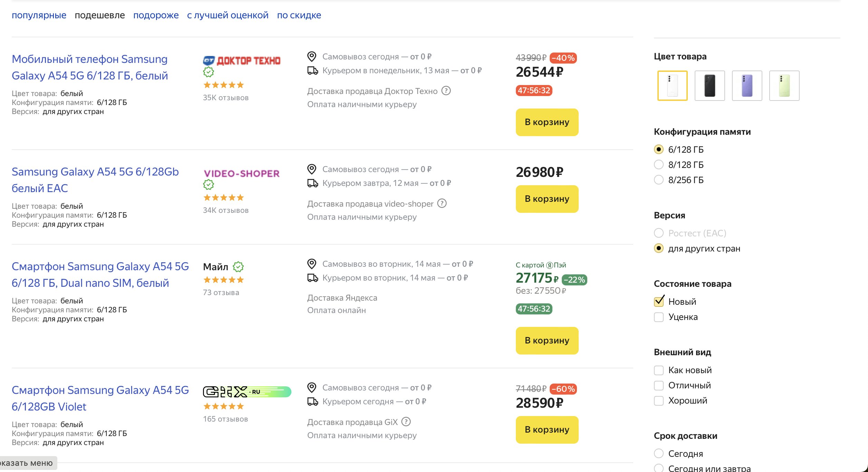Viewport: 868px width, 472px height.
Task: Select Ростест (EAC) version
Action: point(659,233)
